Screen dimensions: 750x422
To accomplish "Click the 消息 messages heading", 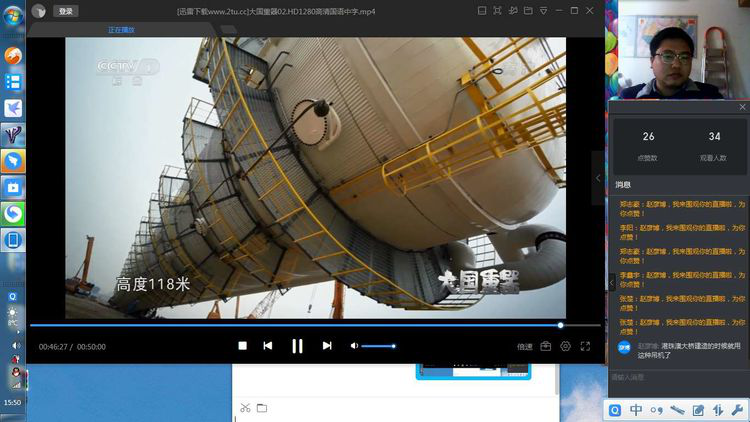I will coord(623,185).
